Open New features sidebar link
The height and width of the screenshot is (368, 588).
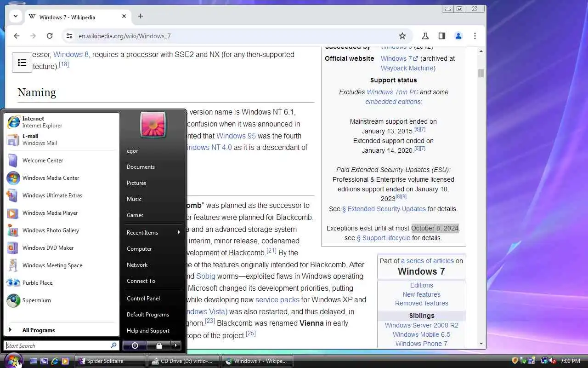point(421,294)
